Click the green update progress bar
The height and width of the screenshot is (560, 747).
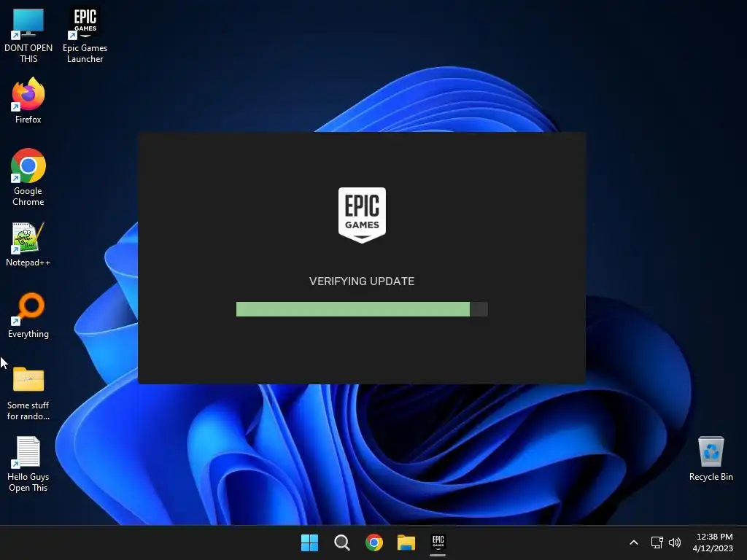(x=362, y=309)
